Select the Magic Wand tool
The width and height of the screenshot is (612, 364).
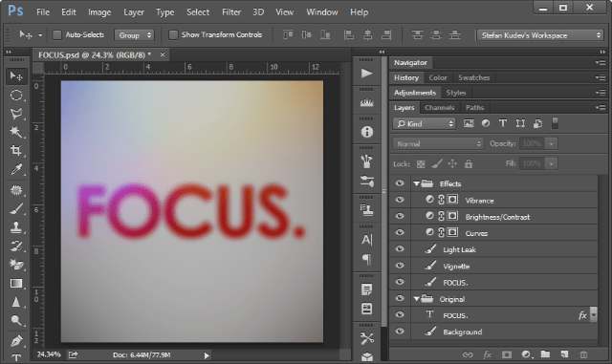(x=16, y=132)
